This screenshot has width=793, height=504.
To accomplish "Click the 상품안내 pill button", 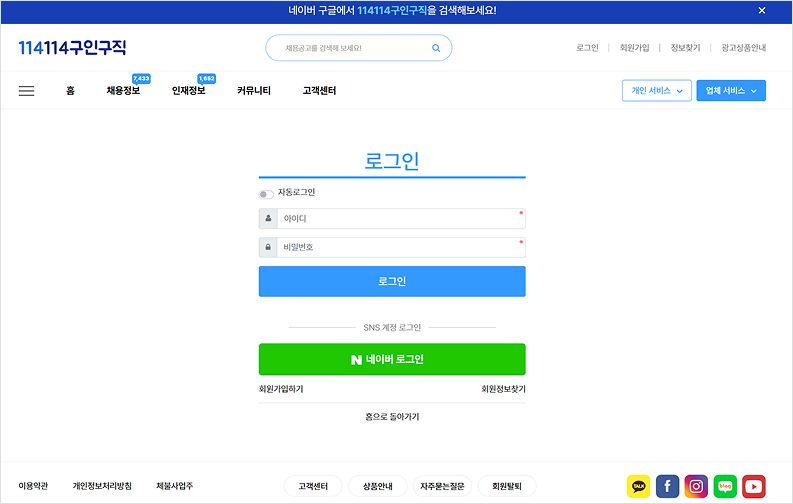I will pos(378,486).
